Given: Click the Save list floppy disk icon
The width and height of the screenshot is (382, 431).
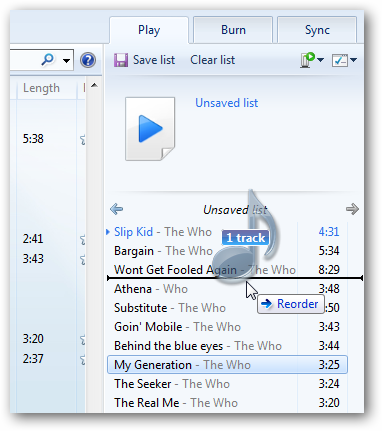Looking at the screenshot, I should 121,60.
